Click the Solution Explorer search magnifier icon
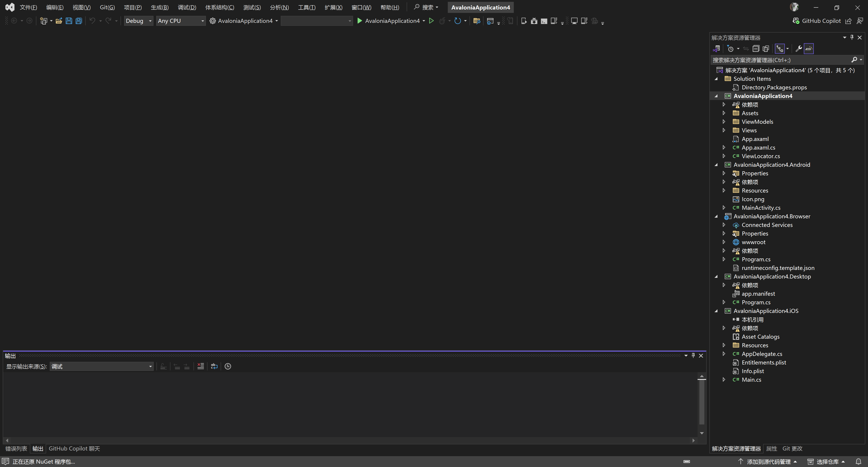The height and width of the screenshot is (467, 868). click(854, 60)
